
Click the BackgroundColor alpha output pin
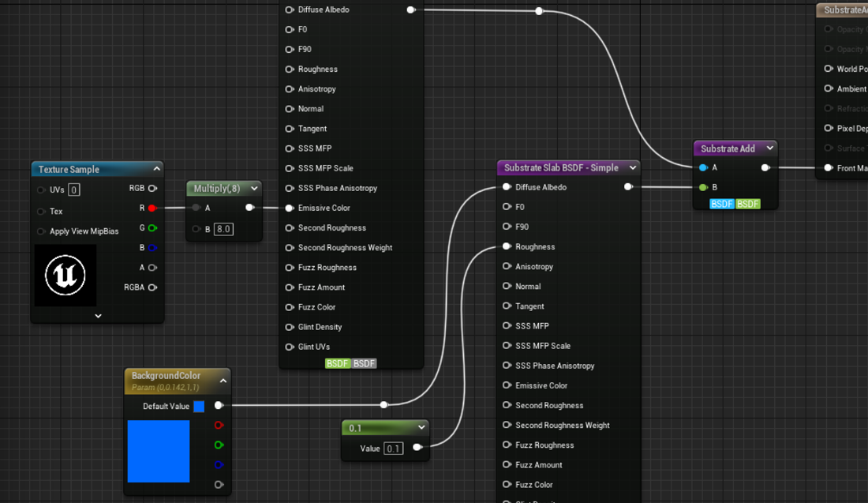point(219,485)
